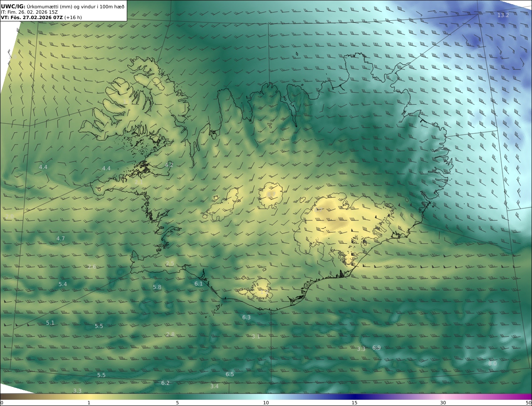Click the colorbar tick label 30

coord(443,403)
